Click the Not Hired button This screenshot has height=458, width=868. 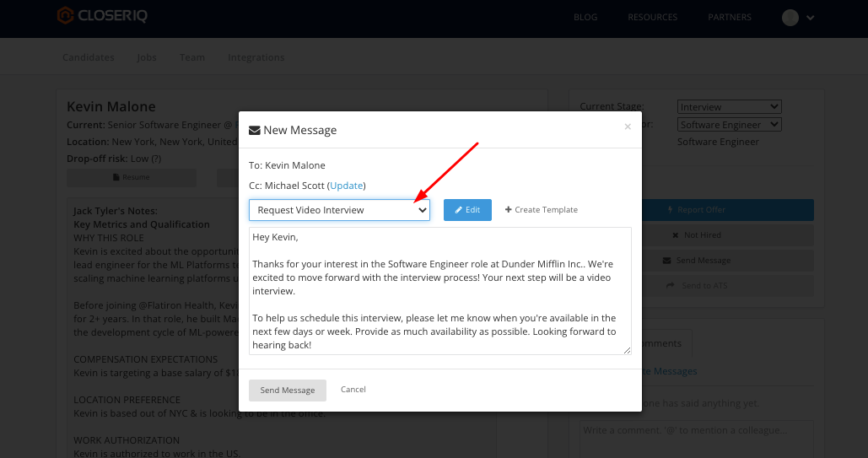click(696, 235)
